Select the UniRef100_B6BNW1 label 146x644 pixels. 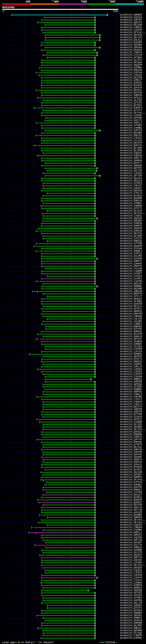tap(131, 286)
